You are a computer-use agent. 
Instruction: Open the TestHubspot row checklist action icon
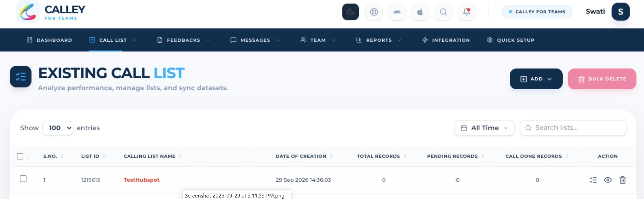(593, 180)
